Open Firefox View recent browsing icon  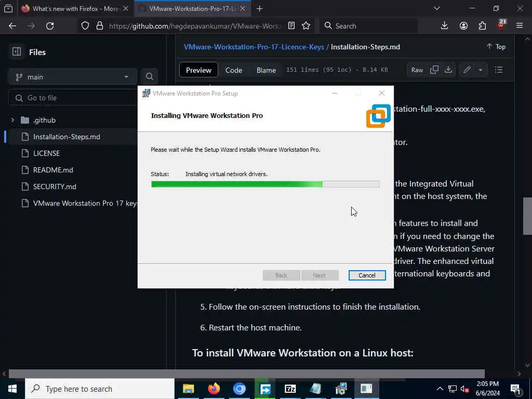tap(8, 9)
